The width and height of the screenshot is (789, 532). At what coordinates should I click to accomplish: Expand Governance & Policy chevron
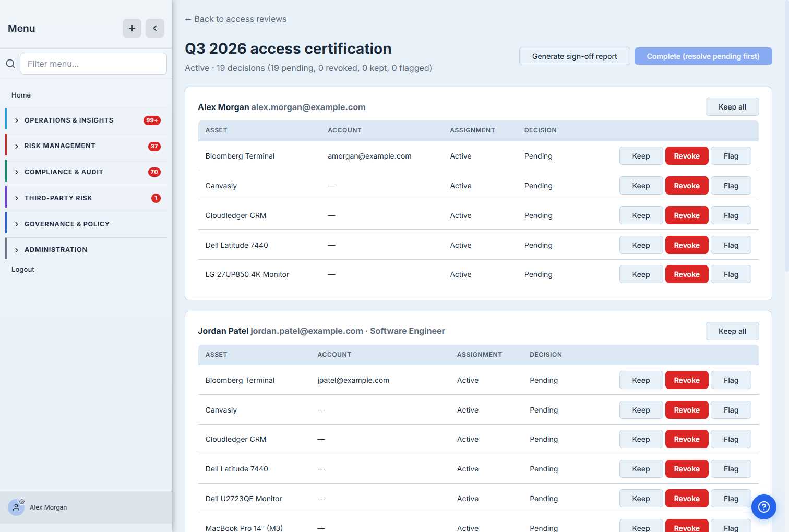pos(17,224)
